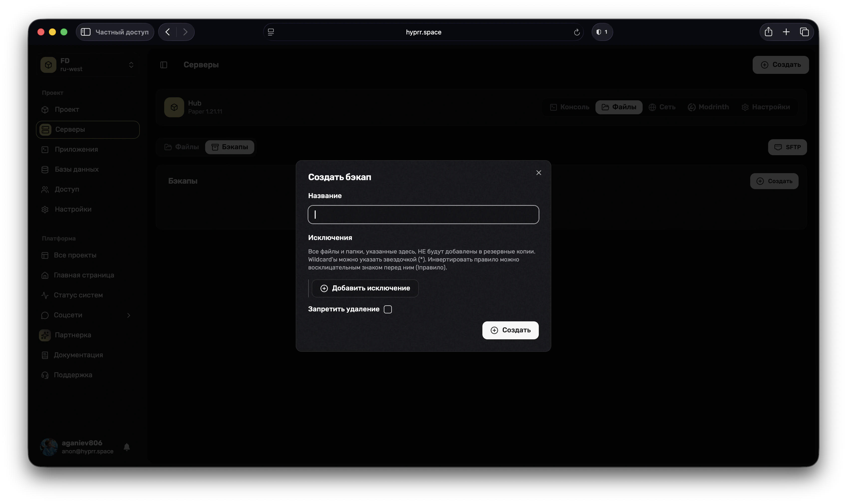Add a backup exclusion rule
Viewport: 847px width, 504px height.
click(x=365, y=288)
